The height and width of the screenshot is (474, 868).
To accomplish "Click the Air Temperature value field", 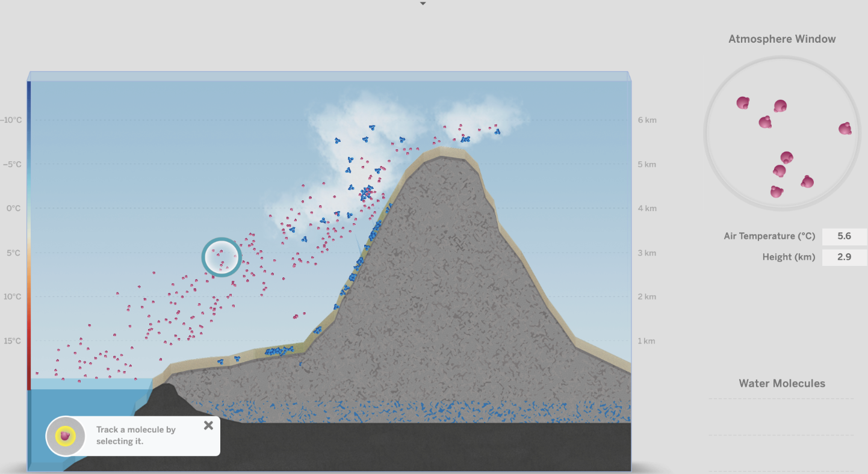I will coord(844,236).
